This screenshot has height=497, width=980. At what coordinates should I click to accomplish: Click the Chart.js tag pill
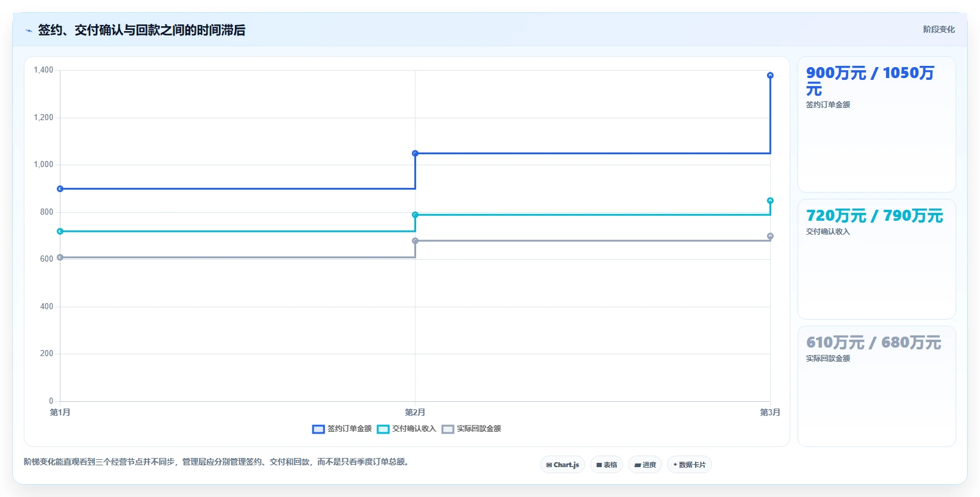(x=563, y=465)
